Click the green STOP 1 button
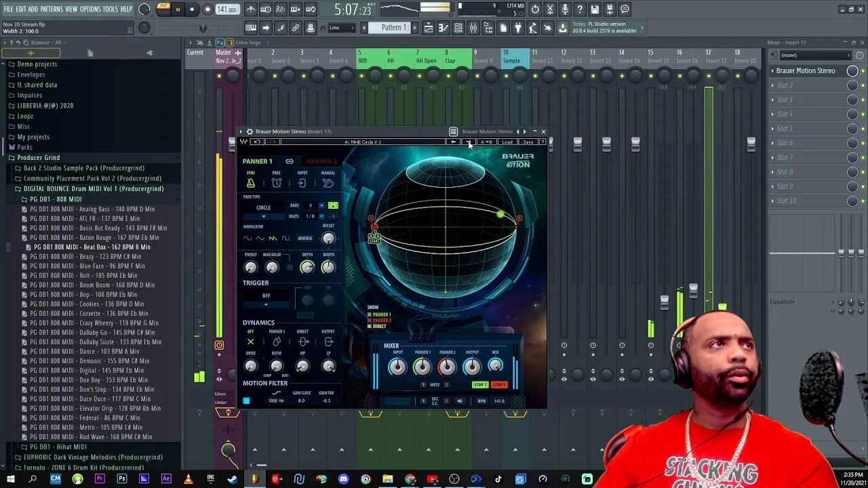 tap(480, 385)
